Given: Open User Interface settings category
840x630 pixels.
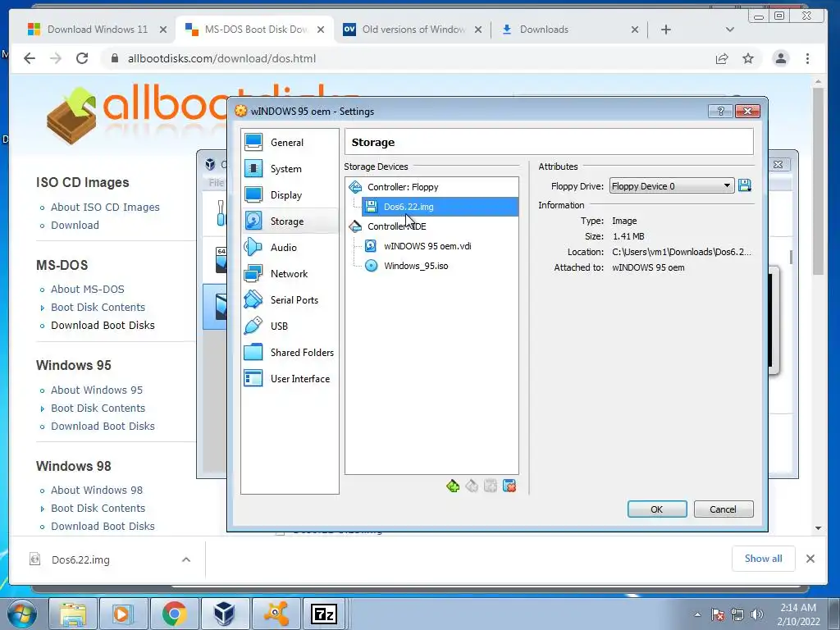Looking at the screenshot, I should click(290, 379).
